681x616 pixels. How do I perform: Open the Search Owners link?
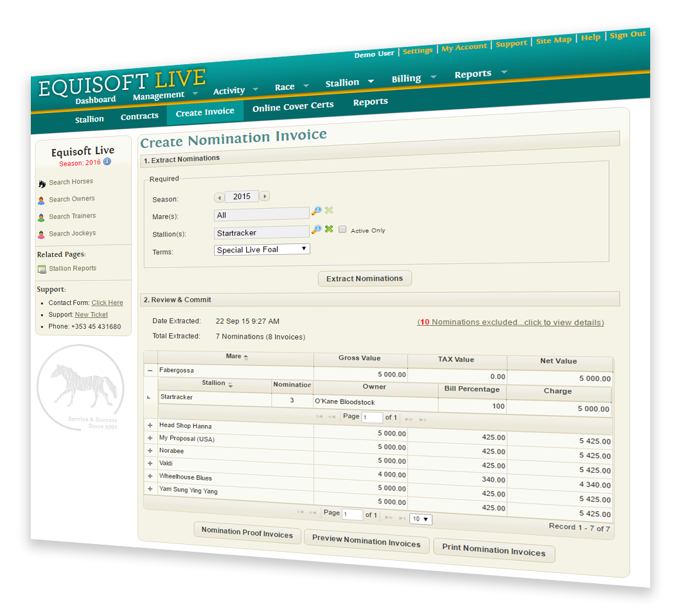pyautogui.click(x=72, y=199)
